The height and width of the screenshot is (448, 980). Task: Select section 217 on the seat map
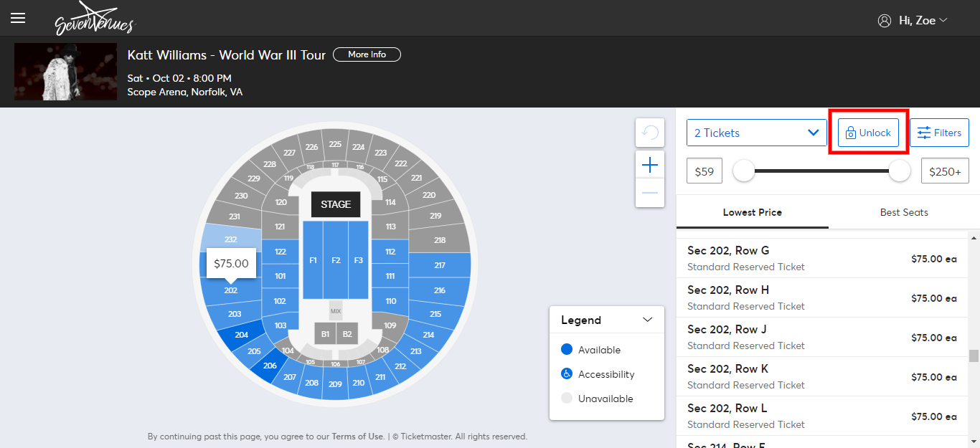click(x=440, y=265)
